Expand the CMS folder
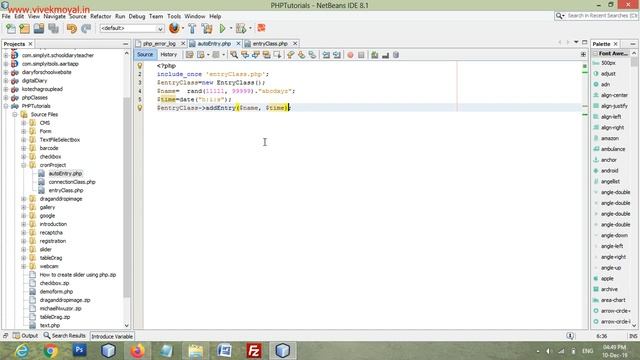Screen dimensions: 640x360 (x=24, y=123)
